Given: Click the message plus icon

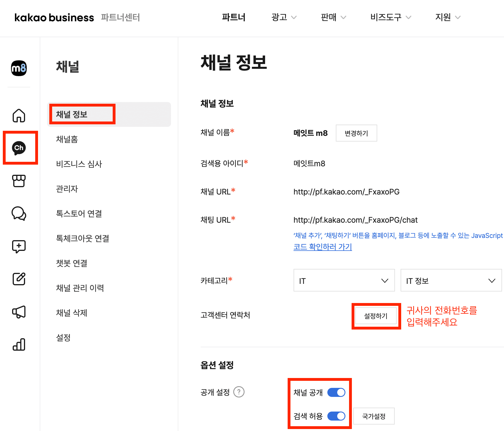Looking at the screenshot, I should (19, 246).
